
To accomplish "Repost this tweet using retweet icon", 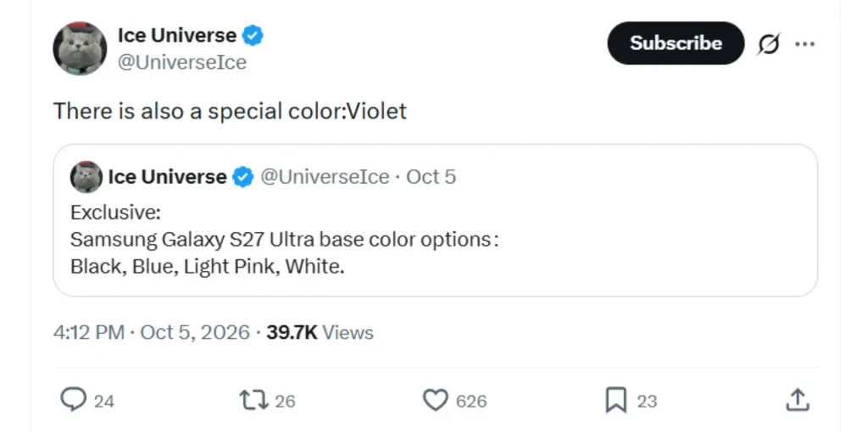I will click(253, 400).
